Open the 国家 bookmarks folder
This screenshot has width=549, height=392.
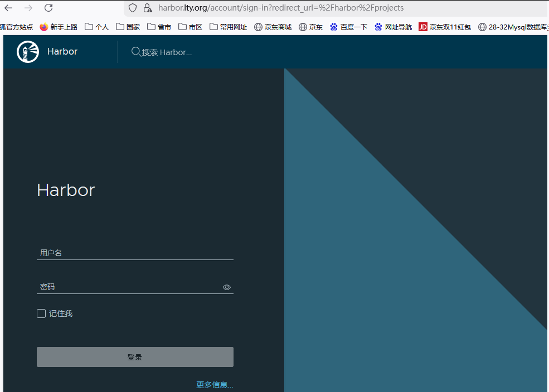pyautogui.click(x=128, y=27)
